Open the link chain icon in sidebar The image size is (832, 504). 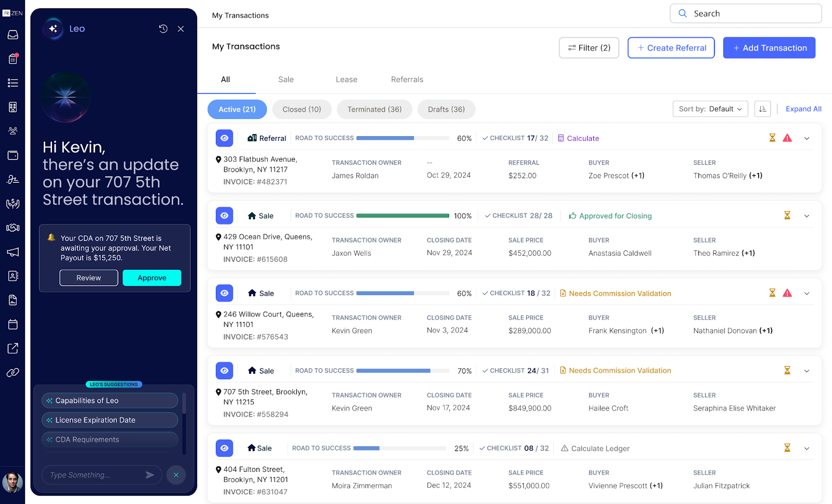(x=13, y=372)
